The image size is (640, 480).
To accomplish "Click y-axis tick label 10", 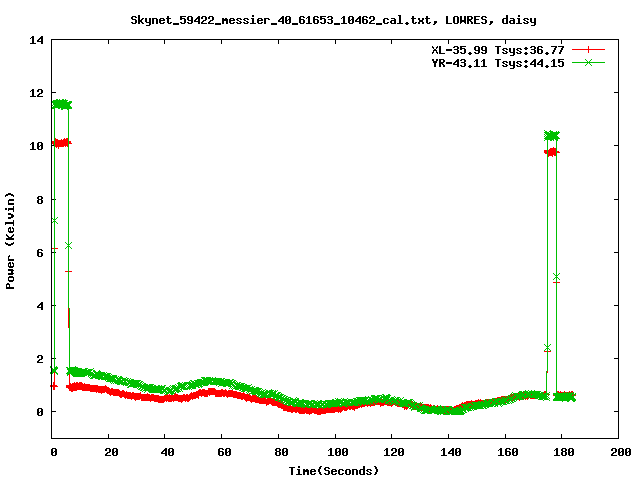I will [x=37, y=146].
